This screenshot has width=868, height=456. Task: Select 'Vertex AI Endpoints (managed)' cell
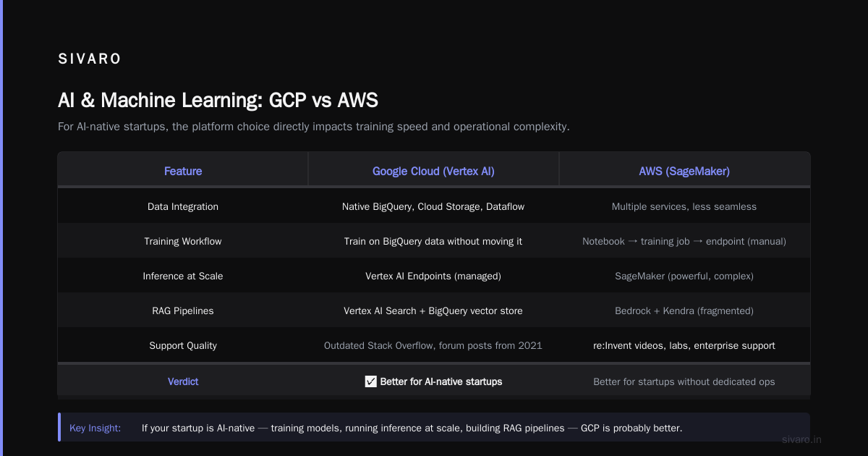pos(433,276)
